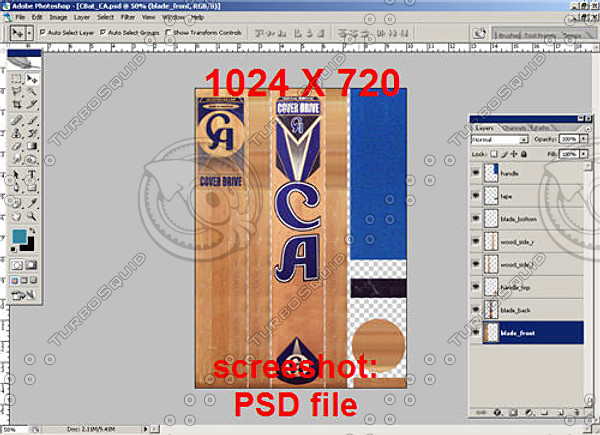The height and width of the screenshot is (435, 600).
Task: Toggle Auto Select Groups checkbox
Action: coord(103,33)
